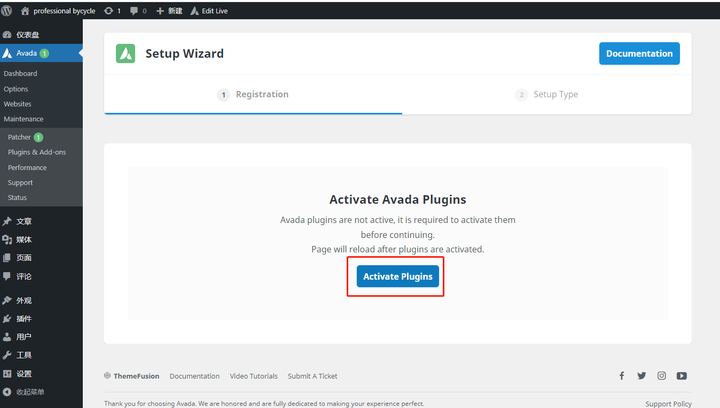This screenshot has height=408, width=720.
Task: Select the Registration step tab
Action: [253, 95]
